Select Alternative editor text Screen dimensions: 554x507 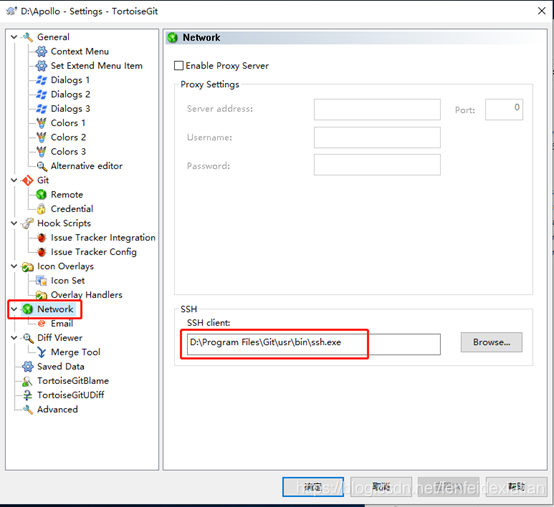coord(87,166)
